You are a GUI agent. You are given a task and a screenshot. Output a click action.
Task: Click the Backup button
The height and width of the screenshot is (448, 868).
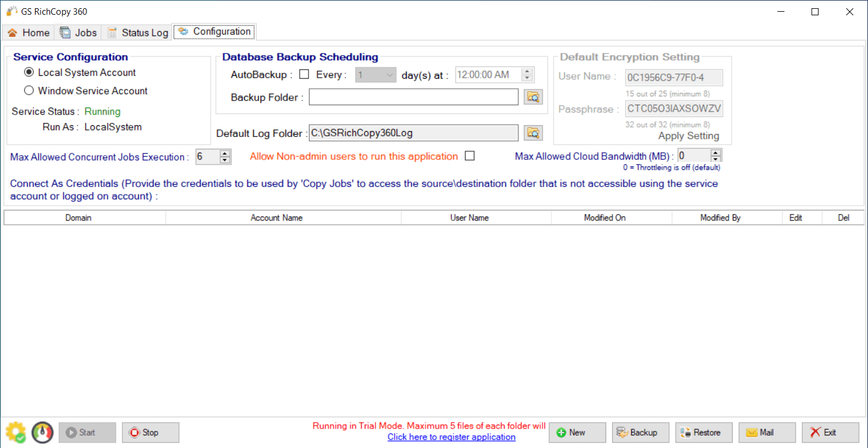pos(641,433)
